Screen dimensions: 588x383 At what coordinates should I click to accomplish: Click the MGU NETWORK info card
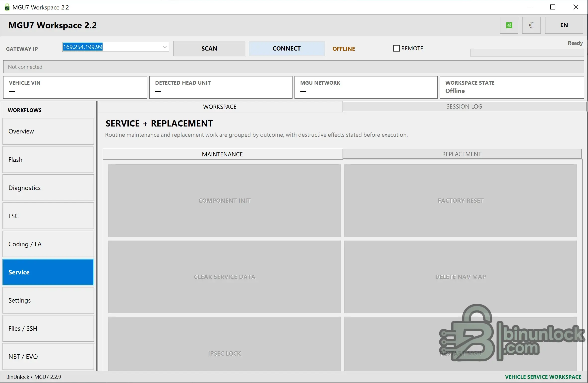click(x=366, y=87)
